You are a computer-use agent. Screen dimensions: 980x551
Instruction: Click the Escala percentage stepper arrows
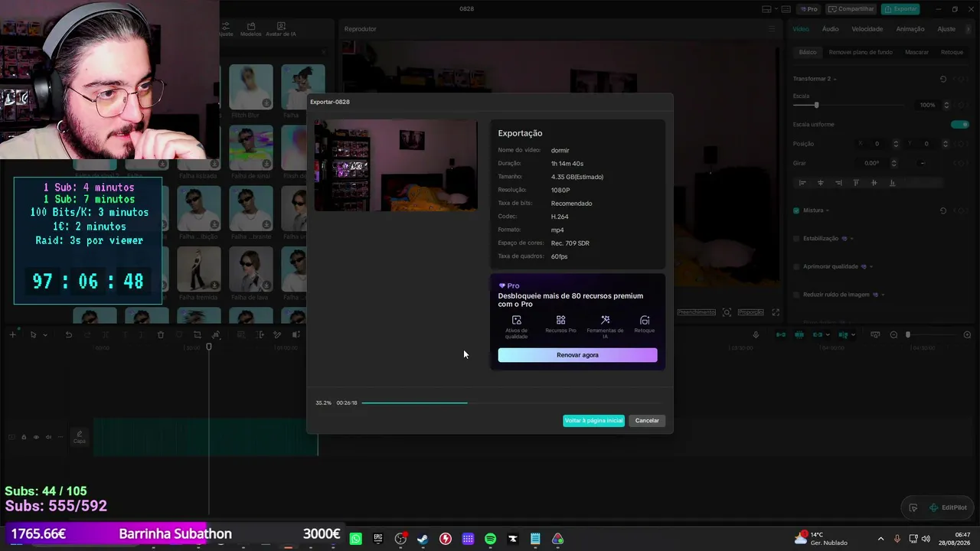point(946,105)
